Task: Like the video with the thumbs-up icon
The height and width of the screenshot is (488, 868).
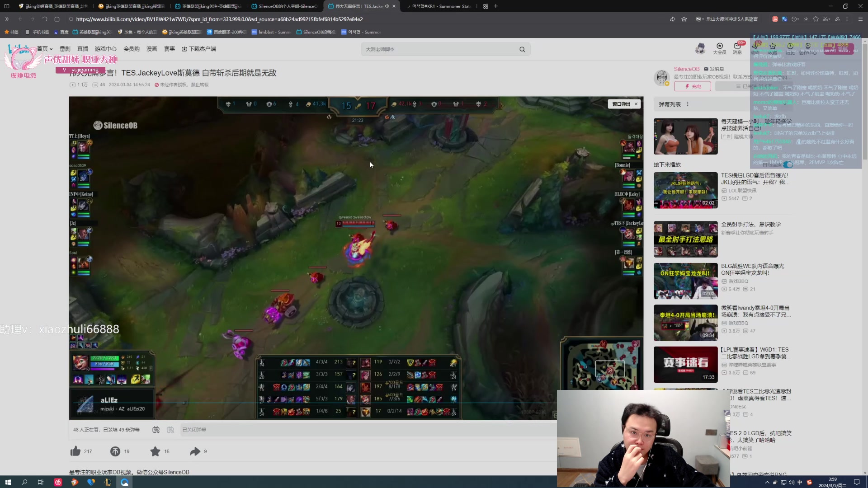Action: click(75, 451)
